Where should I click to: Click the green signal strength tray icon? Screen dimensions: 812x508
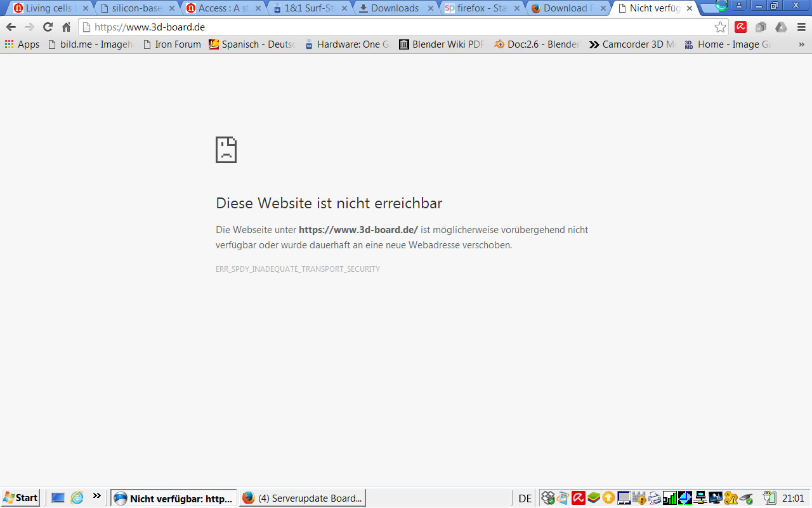pyautogui.click(x=669, y=498)
